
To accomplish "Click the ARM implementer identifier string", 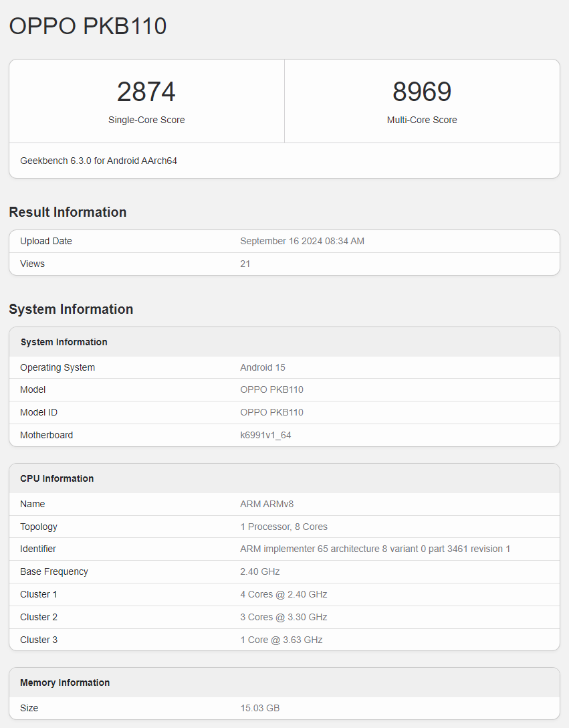I will click(x=375, y=549).
